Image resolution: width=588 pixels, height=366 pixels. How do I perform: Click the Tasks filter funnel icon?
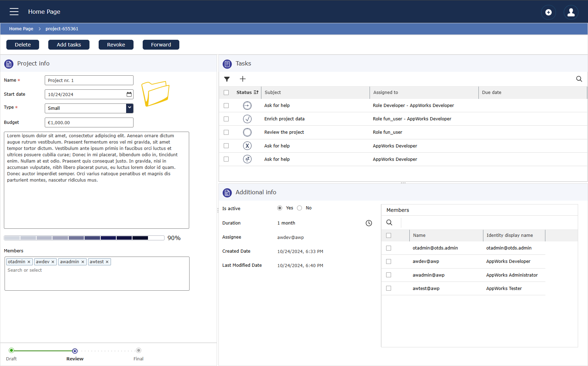(x=227, y=79)
